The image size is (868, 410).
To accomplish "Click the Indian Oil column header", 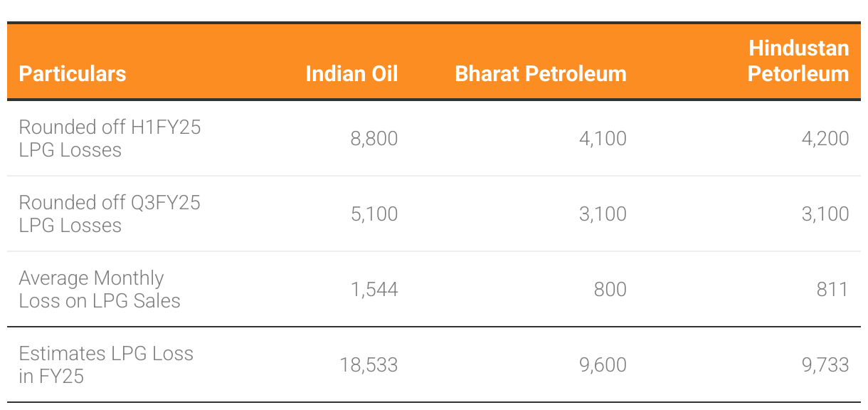I will pyautogui.click(x=351, y=74).
